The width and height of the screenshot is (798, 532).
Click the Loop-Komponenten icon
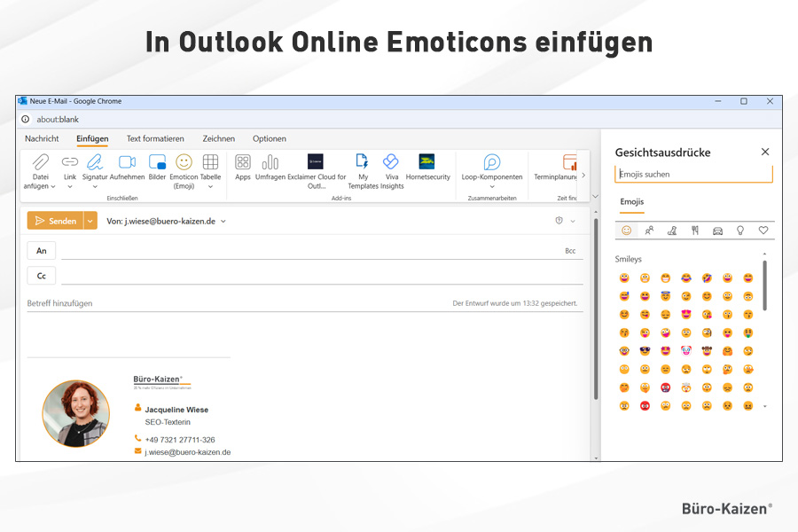pyautogui.click(x=492, y=162)
